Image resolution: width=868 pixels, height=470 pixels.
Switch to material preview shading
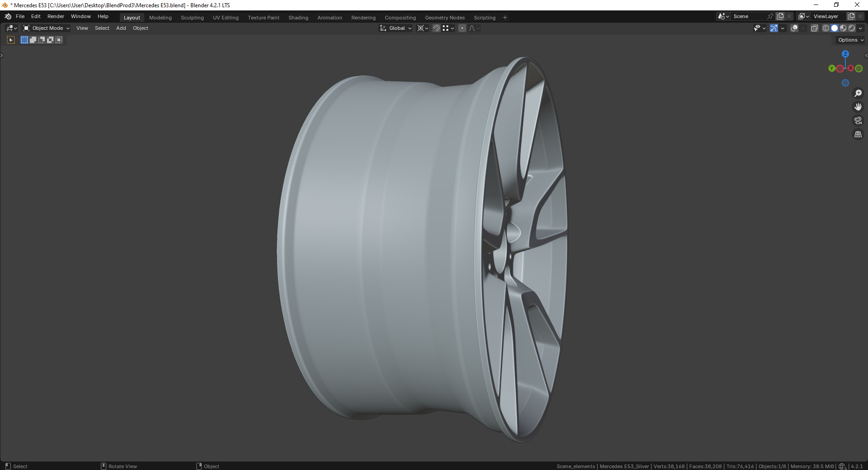pyautogui.click(x=843, y=28)
